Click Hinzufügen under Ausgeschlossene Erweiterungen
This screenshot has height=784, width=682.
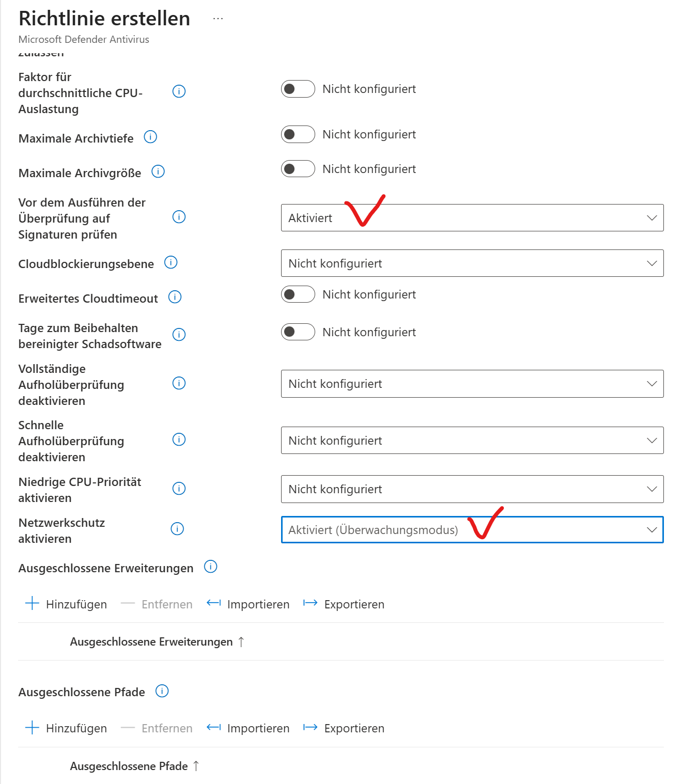[x=67, y=604]
